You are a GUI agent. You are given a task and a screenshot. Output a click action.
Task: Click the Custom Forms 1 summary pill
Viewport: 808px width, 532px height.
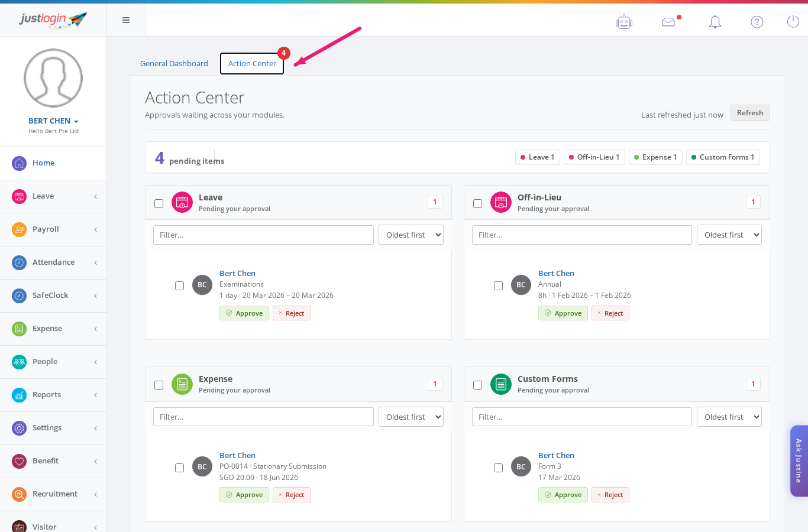pyautogui.click(x=723, y=157)
